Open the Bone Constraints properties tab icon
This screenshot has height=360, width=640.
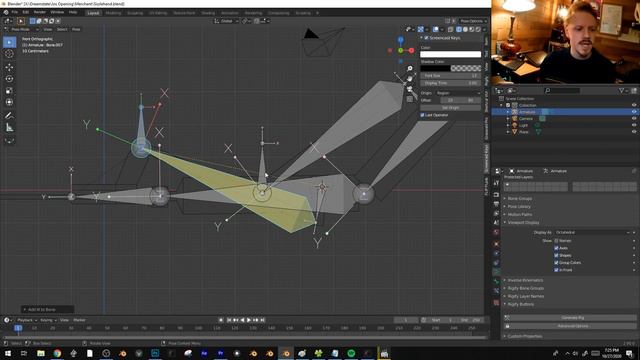pyautogui.click(x=496, y=291)
